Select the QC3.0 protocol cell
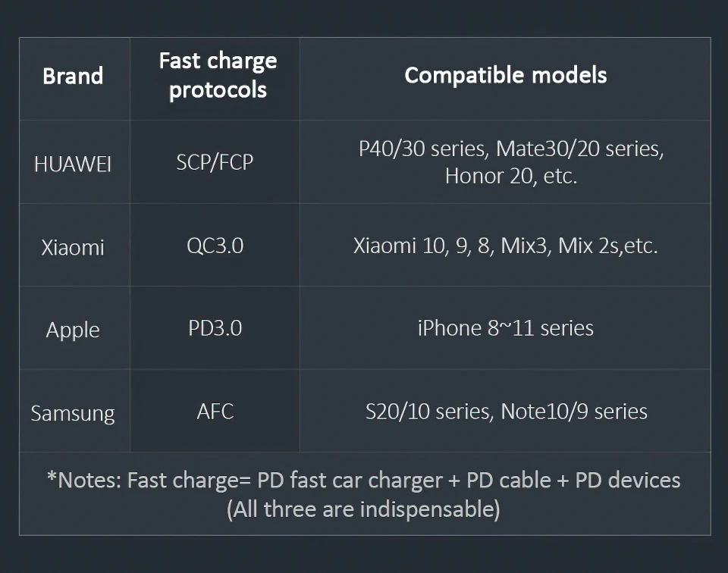Screen dimensions: 728x573 click(215, 246)
